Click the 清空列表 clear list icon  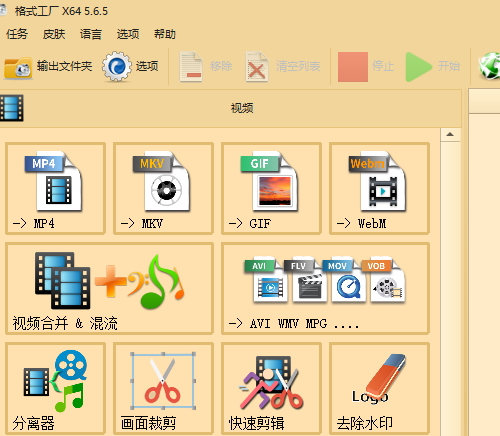pyautogui.click(x=257, y=67)
